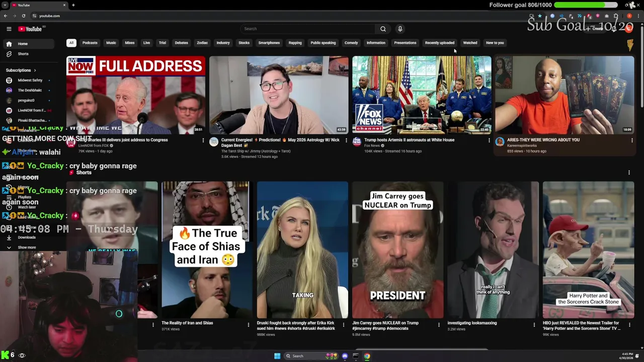Open ARIES video thumbnail
This screenshot has width=644, height=362.
pyautogui.click(x=565, y=95)
